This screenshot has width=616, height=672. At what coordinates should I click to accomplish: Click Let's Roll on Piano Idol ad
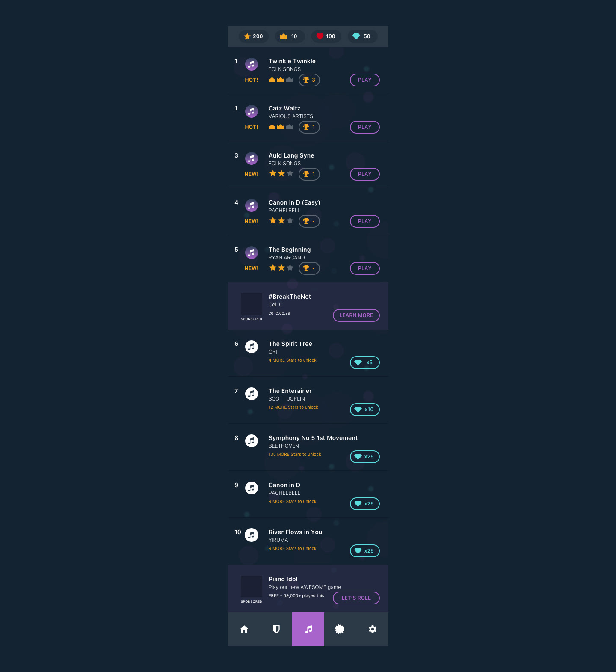(x=356, y=598)
